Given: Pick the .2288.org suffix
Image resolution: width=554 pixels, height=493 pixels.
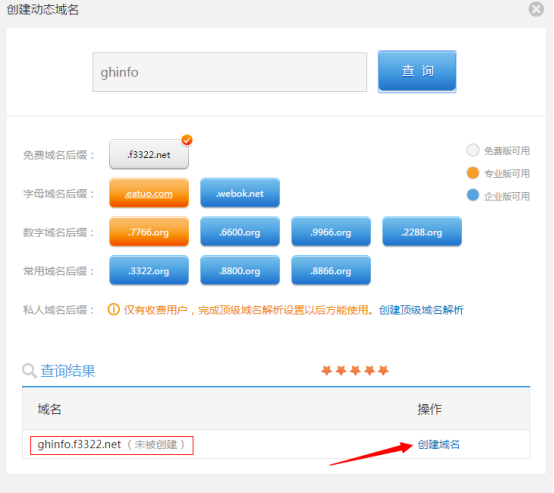Looking at the screenshot, I should point(422,232).
